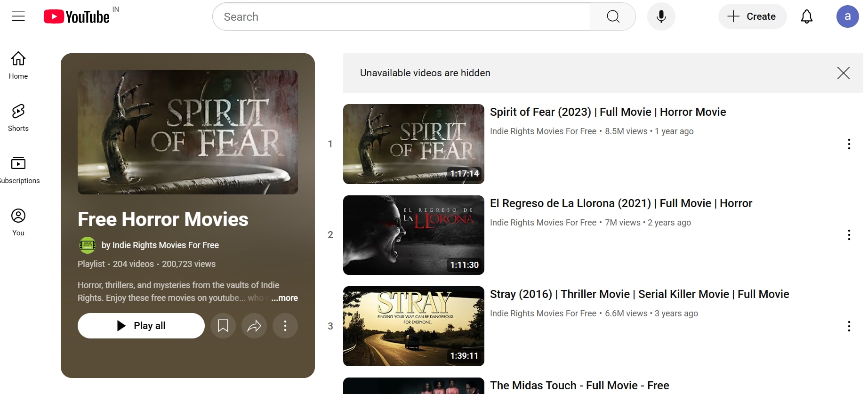868x394 pixels.
Task: Click the 204 videos playlist stats
Action: pos(133,264)
